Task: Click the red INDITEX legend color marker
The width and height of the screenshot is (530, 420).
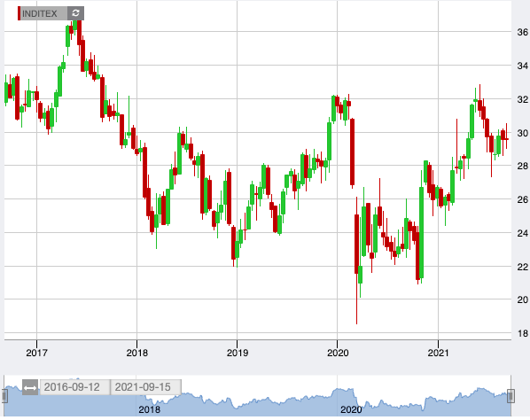Action: click(19, 13)
